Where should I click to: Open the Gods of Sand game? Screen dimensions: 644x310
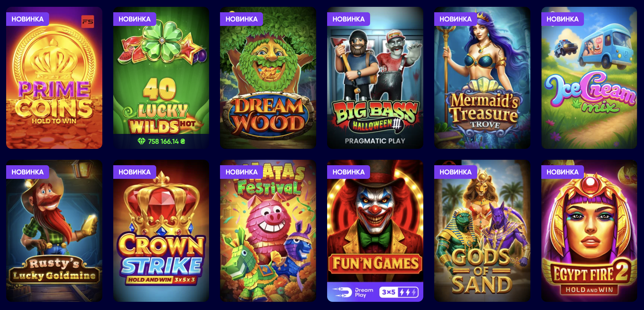pos(482,231)
